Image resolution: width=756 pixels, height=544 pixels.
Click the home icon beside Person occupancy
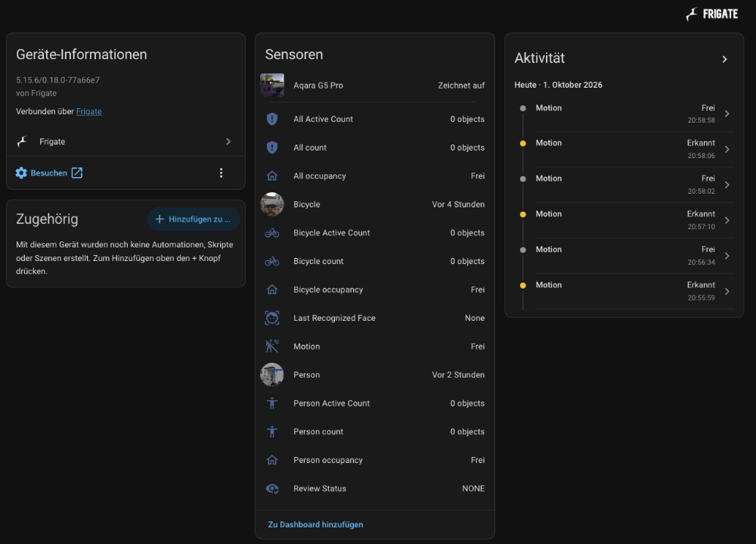pos(272,460)
